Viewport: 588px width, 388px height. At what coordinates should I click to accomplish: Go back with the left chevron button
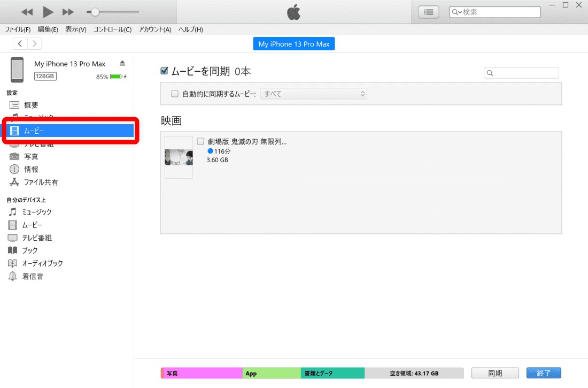(x=20, y=43)
